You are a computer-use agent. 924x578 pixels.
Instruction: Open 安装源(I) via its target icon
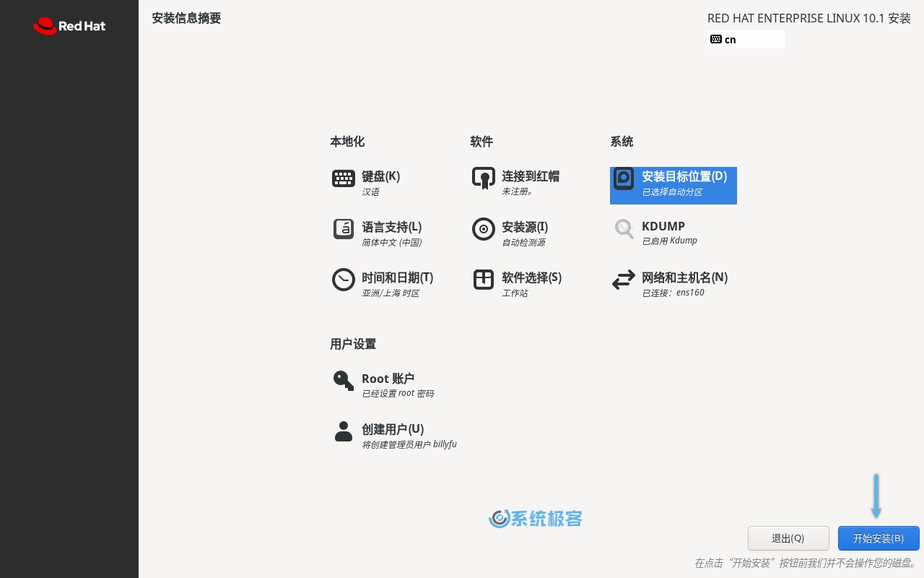click(484, 229)
